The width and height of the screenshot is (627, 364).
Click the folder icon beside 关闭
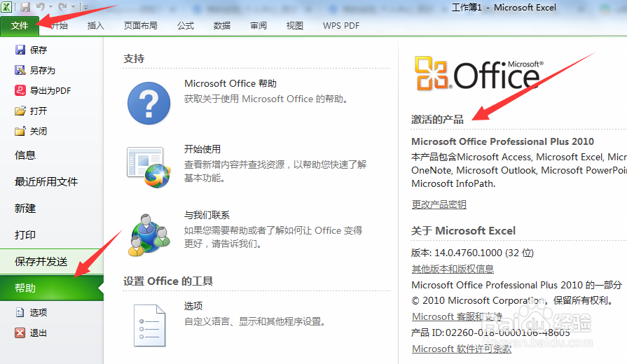coord(20,131)
